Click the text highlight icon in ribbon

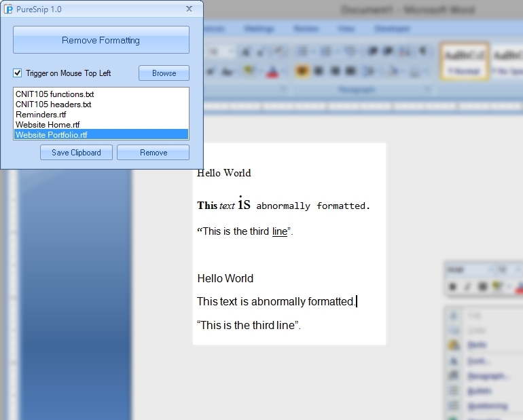pyautogui.click(x=249, y=71)
